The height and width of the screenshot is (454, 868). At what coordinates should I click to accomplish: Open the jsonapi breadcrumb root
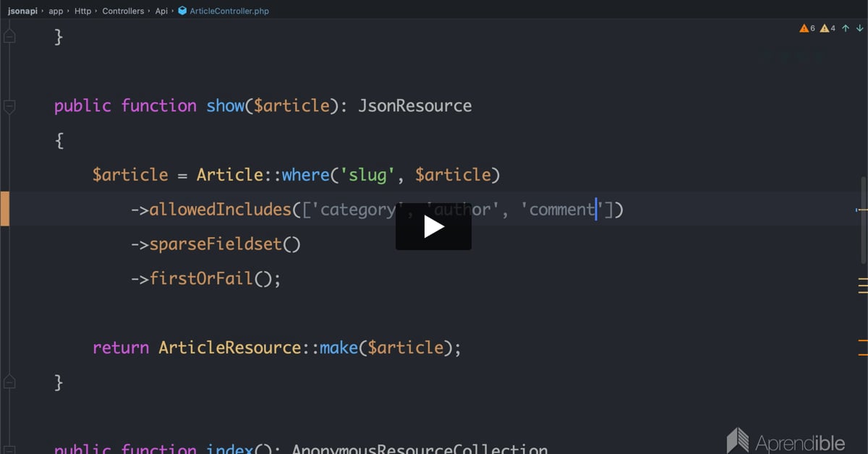click(22, 11)
